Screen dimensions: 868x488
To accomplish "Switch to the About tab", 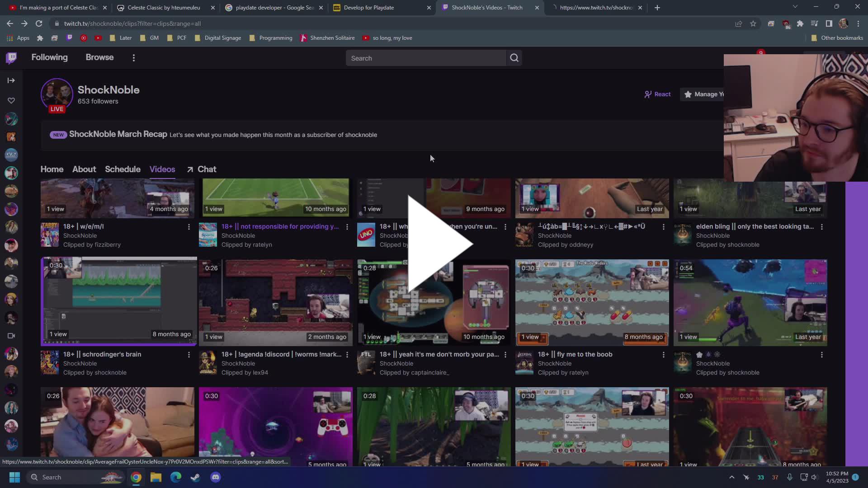I will (84, 169).
